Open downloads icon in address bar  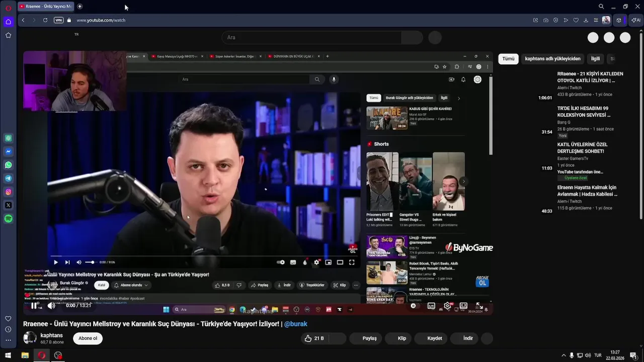coord(586,20)
